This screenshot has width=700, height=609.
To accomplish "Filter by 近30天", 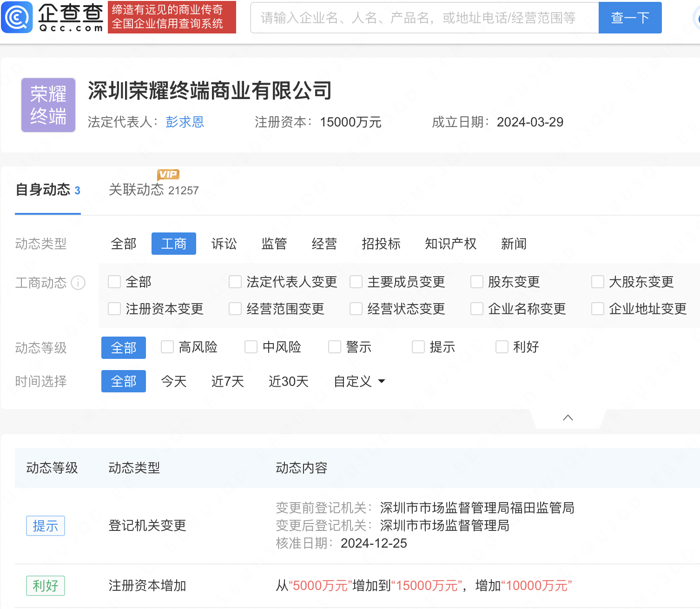I will (289, 381).
